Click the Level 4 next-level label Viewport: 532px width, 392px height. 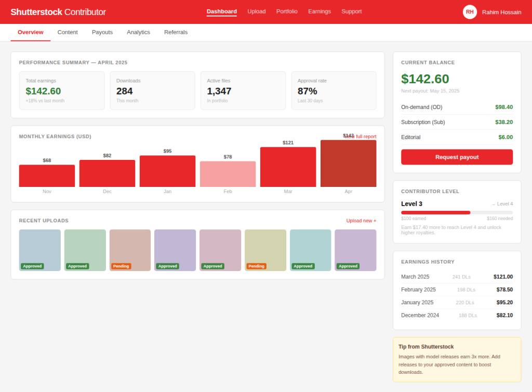click(502, 204)
